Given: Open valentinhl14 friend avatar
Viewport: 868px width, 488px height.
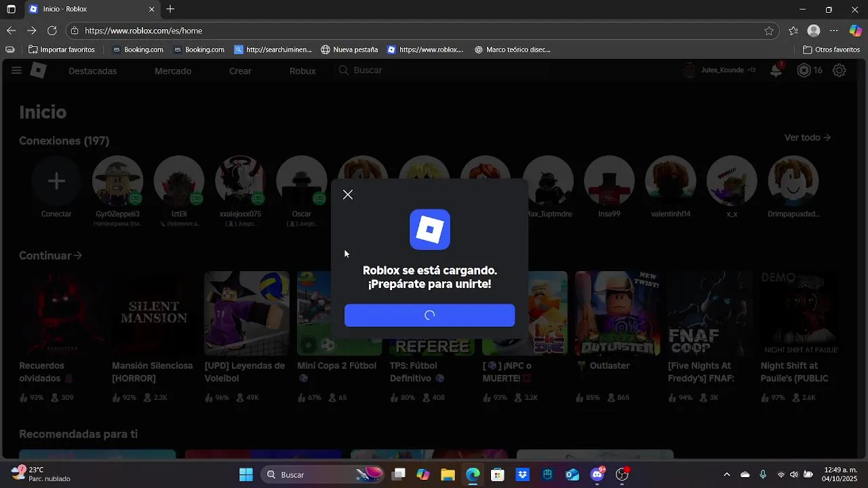Looking at the screenshot, I should click(x=671, y=181).
